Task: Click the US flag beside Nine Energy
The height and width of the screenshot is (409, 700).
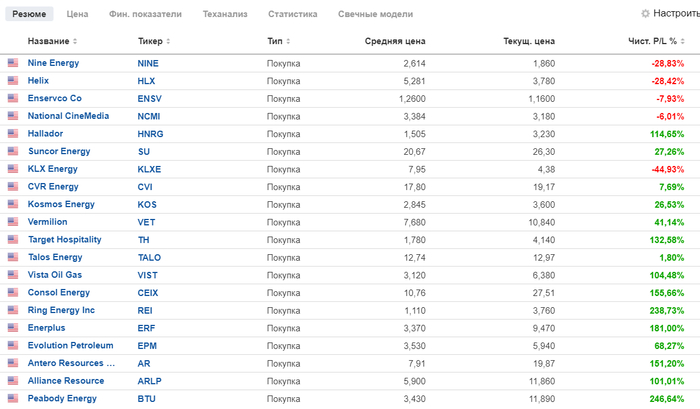Action: [13, 63]
